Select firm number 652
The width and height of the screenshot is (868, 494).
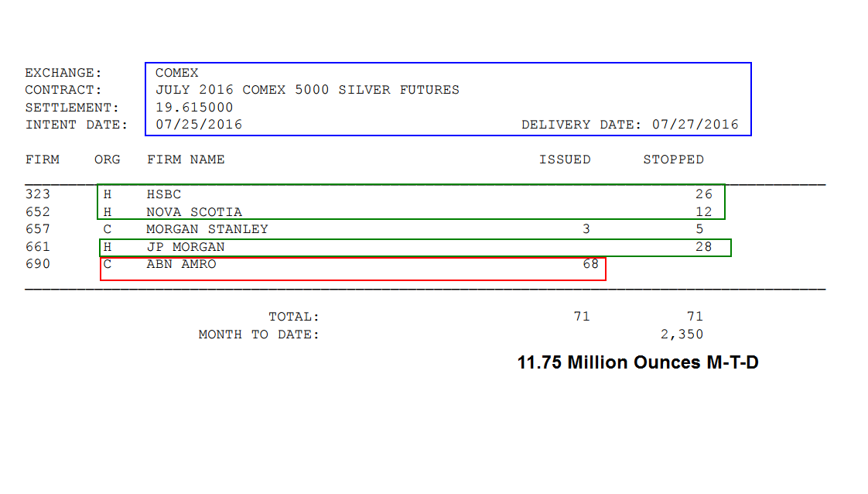tap(38, 212)
